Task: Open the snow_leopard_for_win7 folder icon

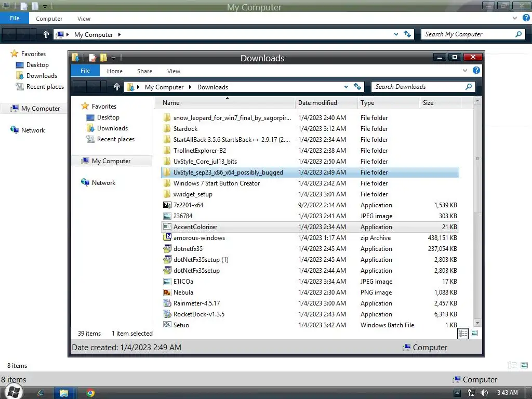Action: [x=167, y=118]
